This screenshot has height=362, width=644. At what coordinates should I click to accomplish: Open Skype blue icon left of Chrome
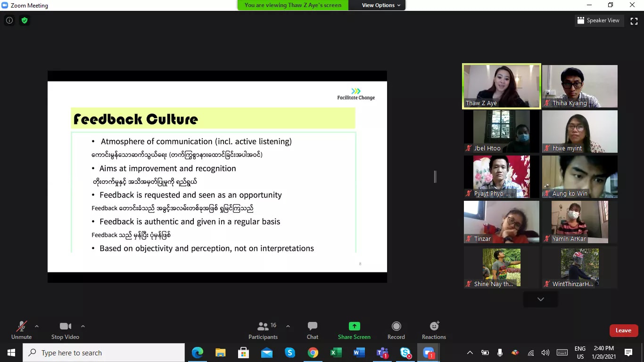[290, 353]
